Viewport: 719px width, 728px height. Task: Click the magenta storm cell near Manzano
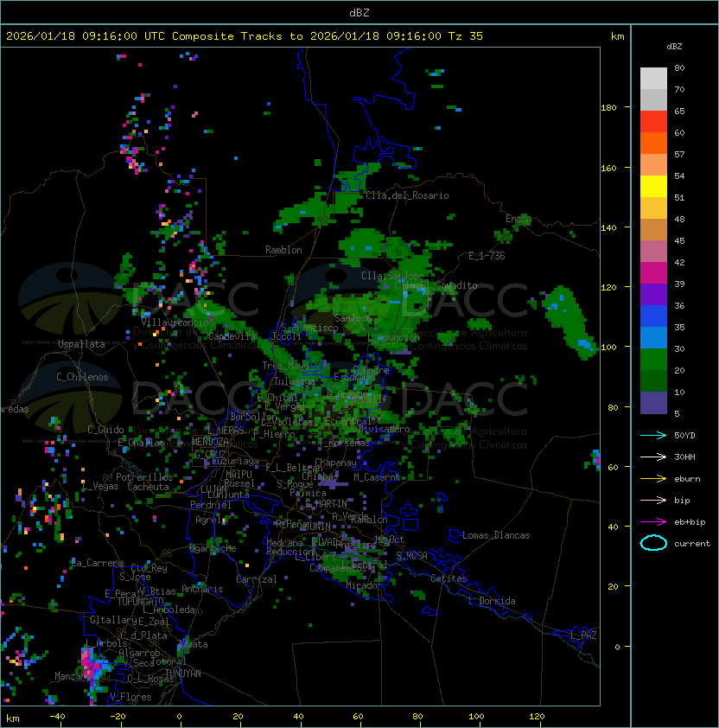point(91,664)
